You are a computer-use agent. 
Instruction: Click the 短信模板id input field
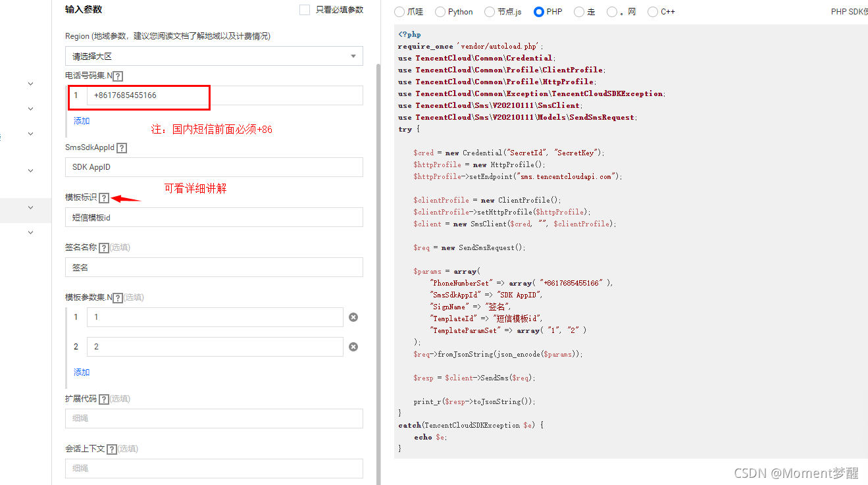(x=214, y=217)
